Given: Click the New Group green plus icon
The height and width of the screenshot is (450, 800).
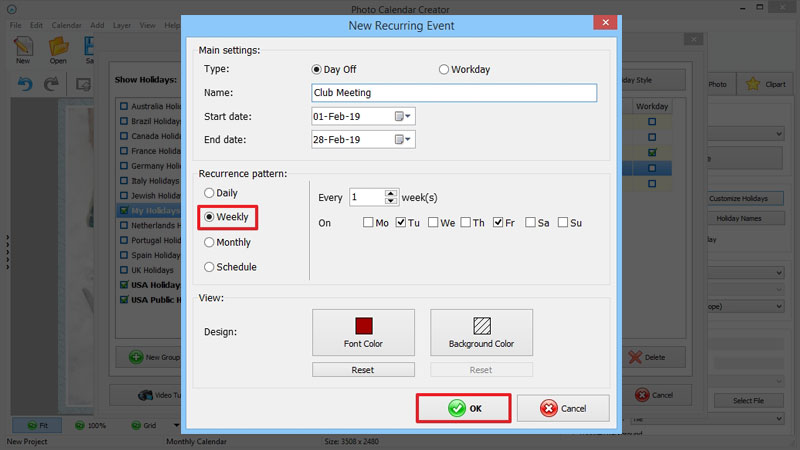Looking at the screenshot, I should tap(136, 357).
